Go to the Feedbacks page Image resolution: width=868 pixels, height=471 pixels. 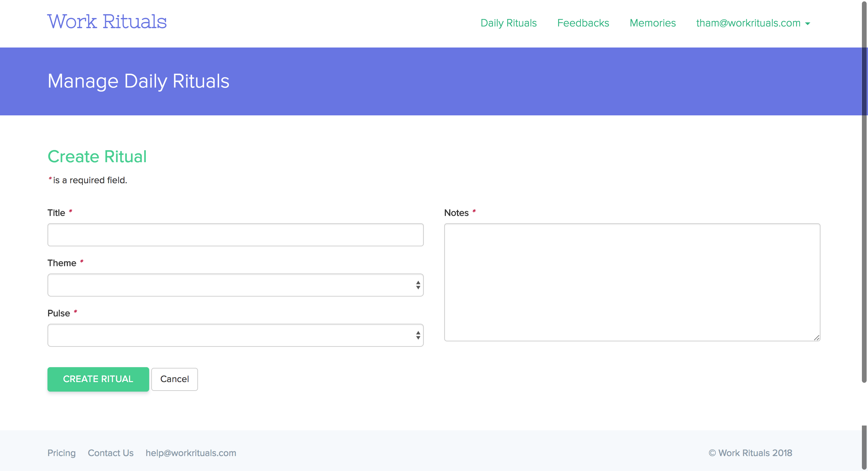click(x=583, y=23)
